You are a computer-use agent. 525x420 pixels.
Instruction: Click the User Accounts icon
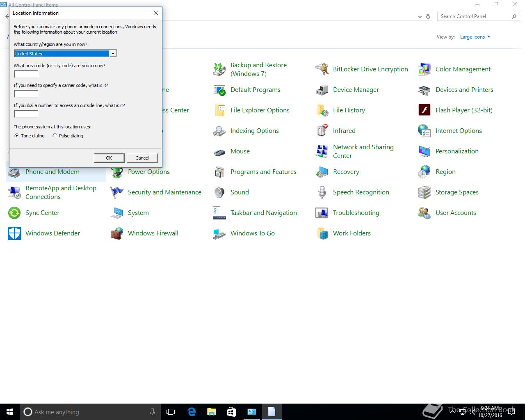pos(425,213)
